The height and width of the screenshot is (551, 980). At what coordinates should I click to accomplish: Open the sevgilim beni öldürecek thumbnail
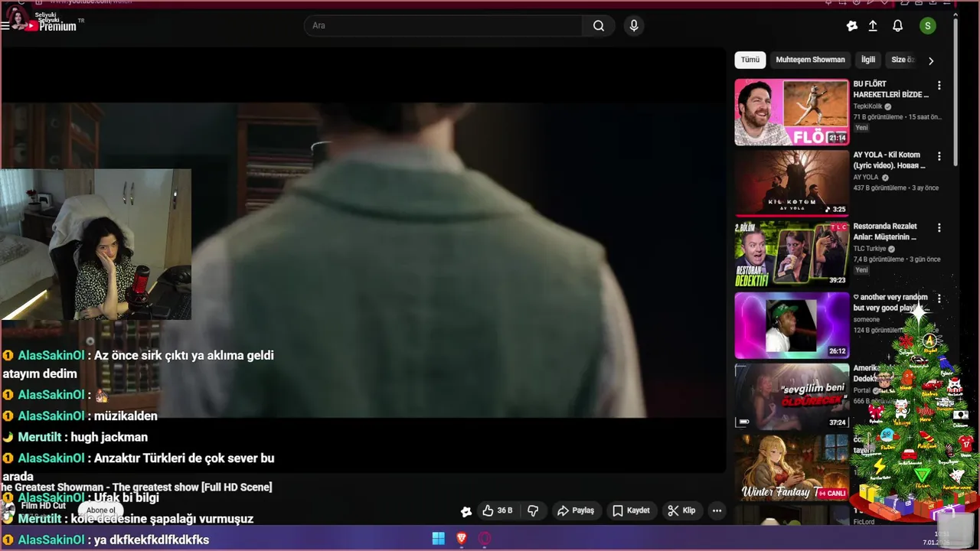792,396
